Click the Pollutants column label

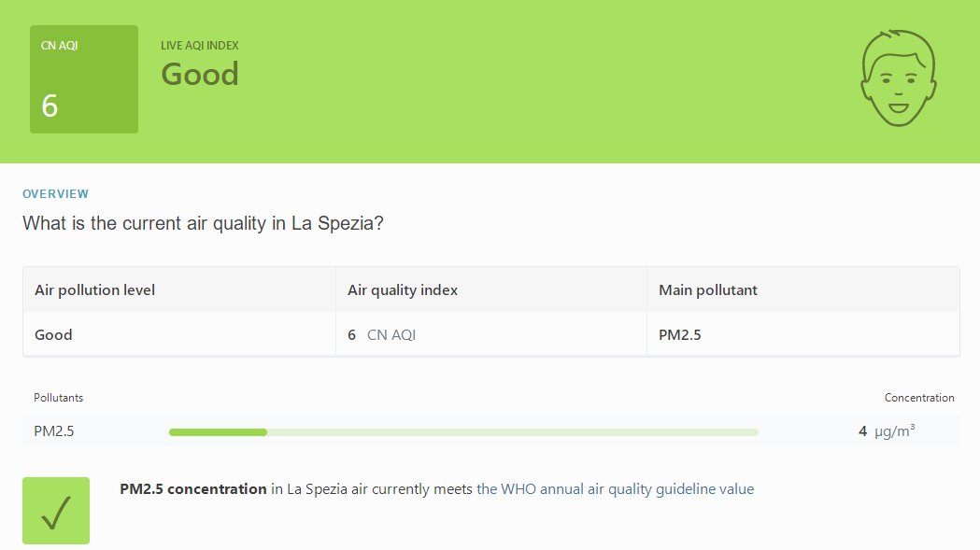58,398
